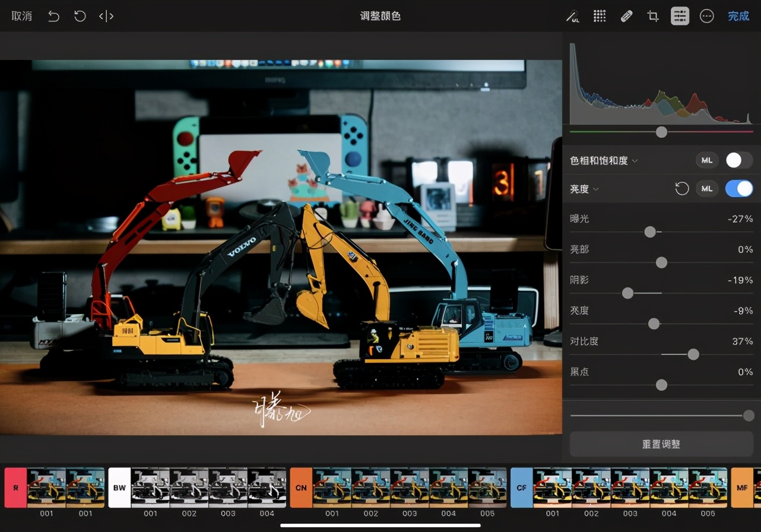
Task: Tap 完成 to finish editing
Action: pos(738,16)
